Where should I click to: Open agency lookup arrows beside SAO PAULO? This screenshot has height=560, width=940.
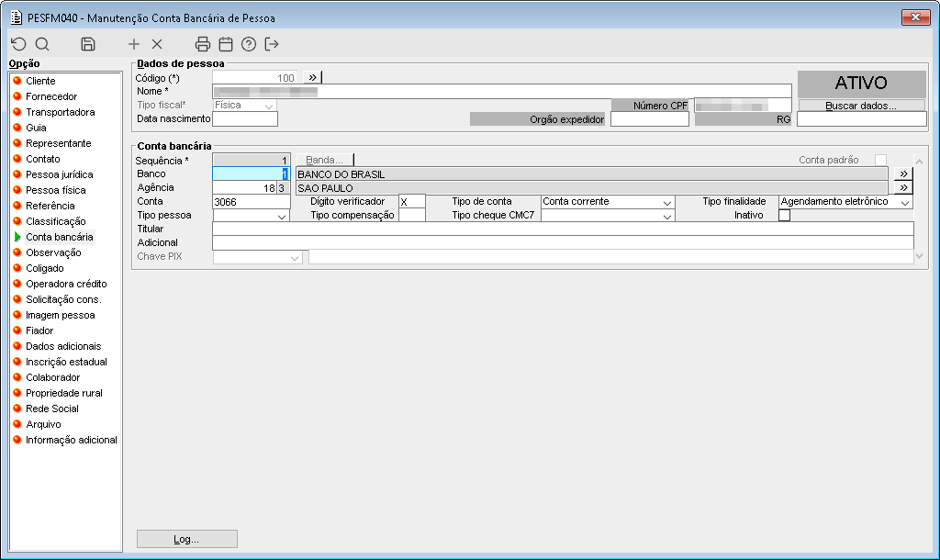pos(903,187)
